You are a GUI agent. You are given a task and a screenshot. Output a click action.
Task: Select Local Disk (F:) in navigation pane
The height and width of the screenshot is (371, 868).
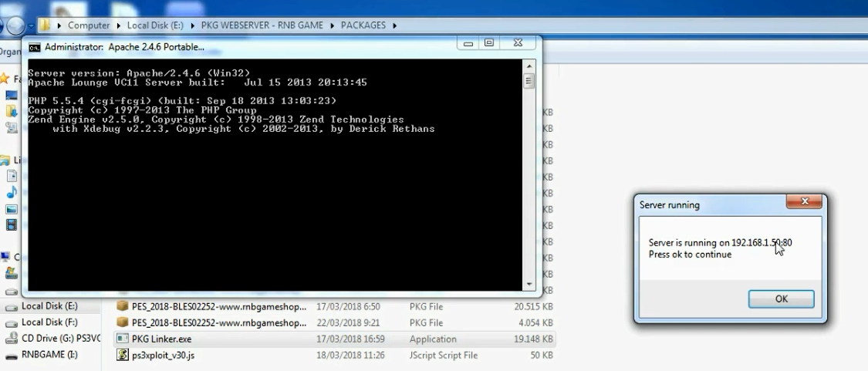[x=49, y=322]
